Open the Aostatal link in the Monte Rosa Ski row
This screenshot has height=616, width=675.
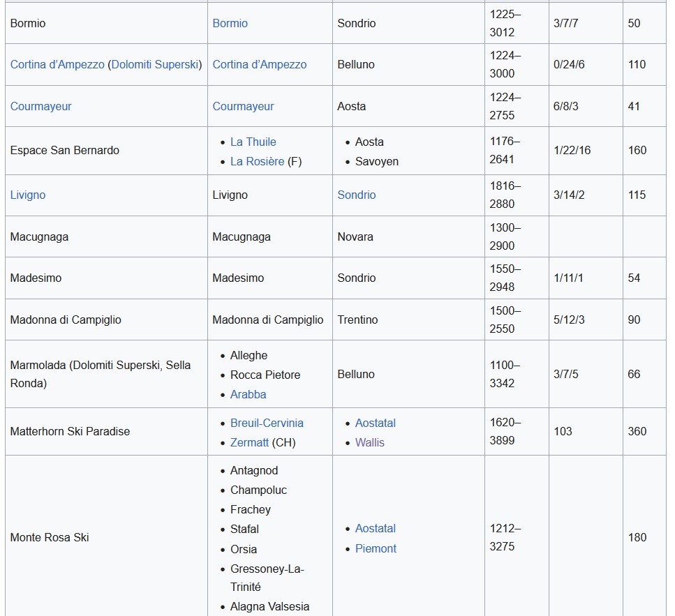click(376, 528)
